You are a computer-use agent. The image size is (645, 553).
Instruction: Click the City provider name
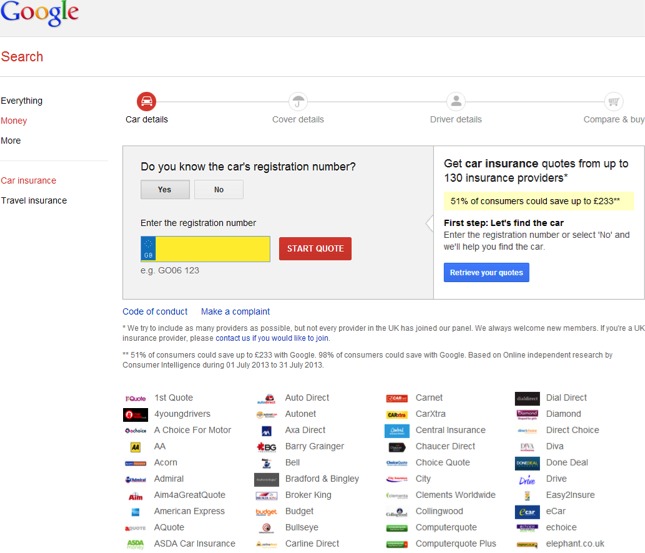pyautogui.click(x=423, y=479)
